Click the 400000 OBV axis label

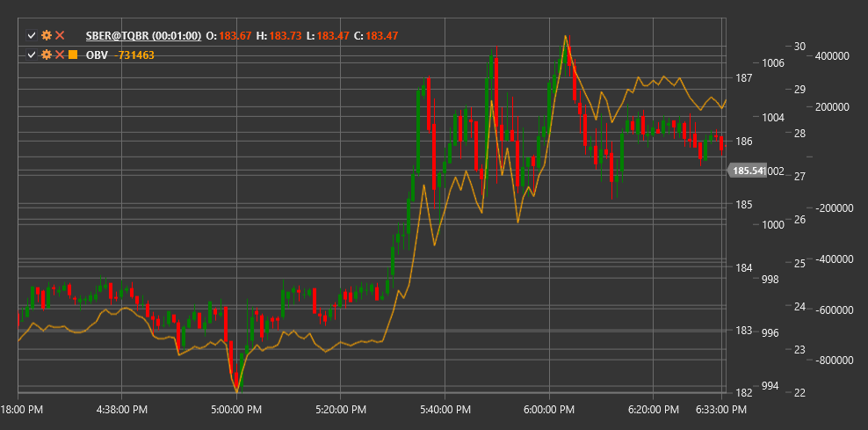click(x=833, y=56)
